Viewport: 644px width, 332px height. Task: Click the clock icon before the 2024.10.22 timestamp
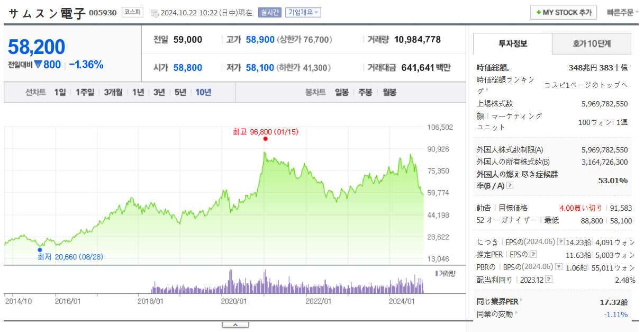(154, 13)
